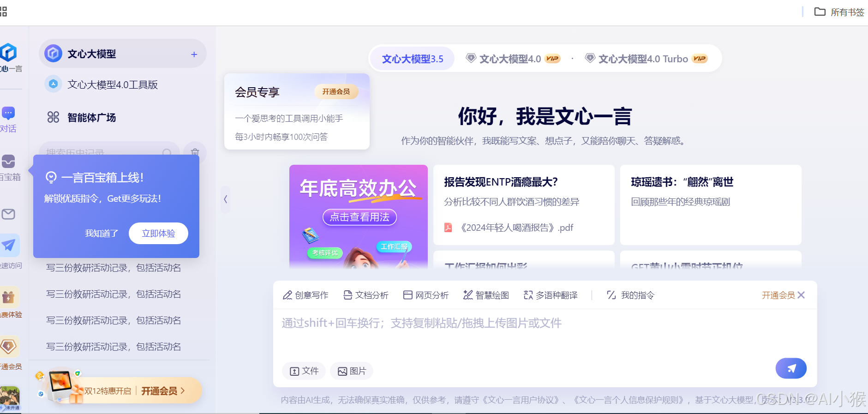Open the 《文心一言个人信息保护规则》 link
Image resolution: width=868 pixels, height=414 pixels.
[629, 400]
